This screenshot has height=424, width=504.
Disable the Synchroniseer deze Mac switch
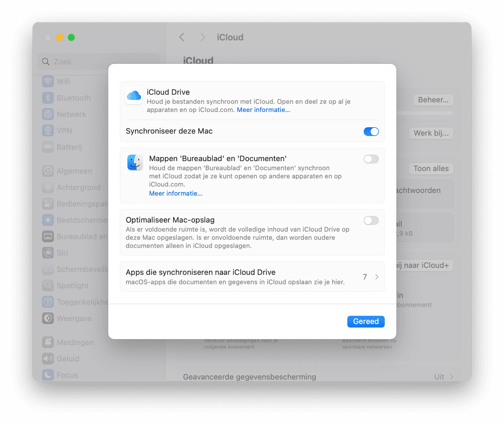tap(371, 131)
